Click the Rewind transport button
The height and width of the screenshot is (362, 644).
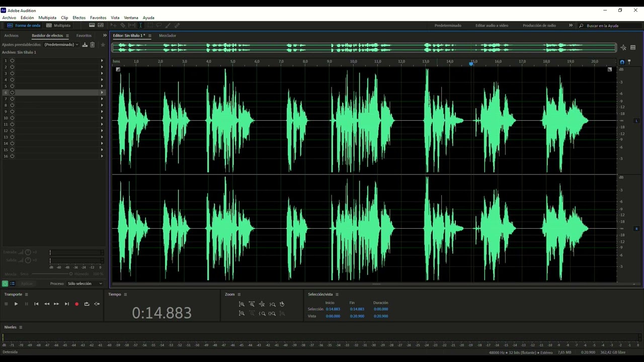[x=46, y=304]
